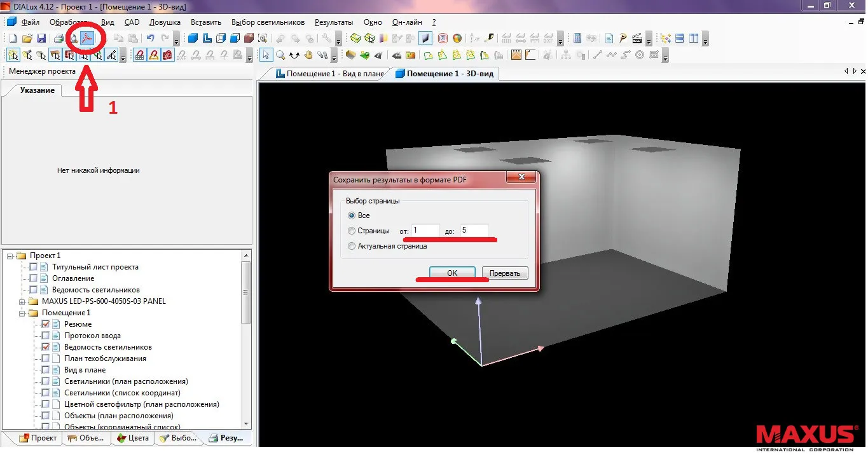Image resolution: width=868 pixels, height=464 pixels.
Task: Expand the MAXUS LED-PS-600 PANEL node
Action: (x=22, y=301)
